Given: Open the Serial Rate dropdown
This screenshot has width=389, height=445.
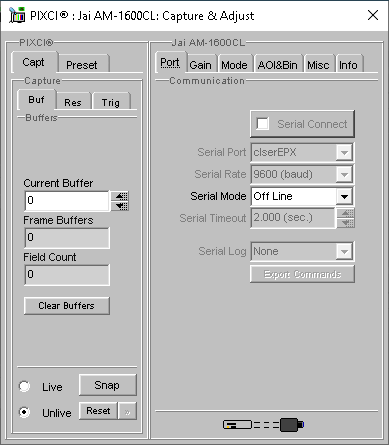Looking at the screenshot, I should (x=344, y=174).
